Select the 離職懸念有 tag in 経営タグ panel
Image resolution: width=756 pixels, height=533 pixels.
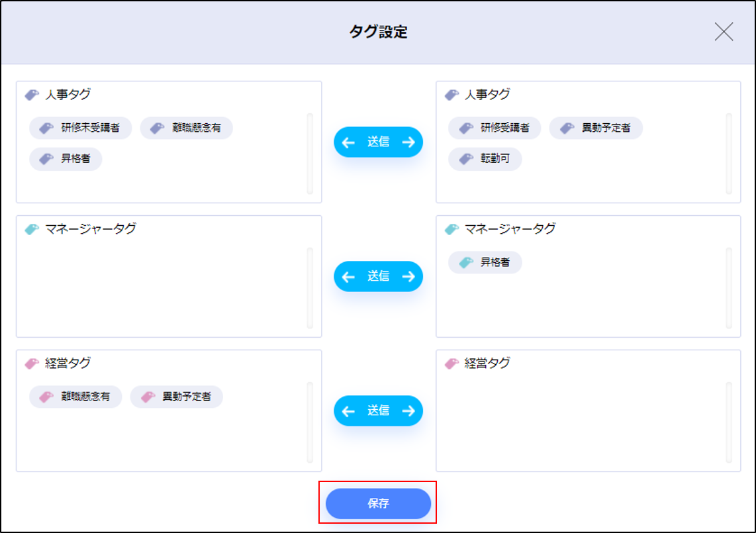(75, 397)
